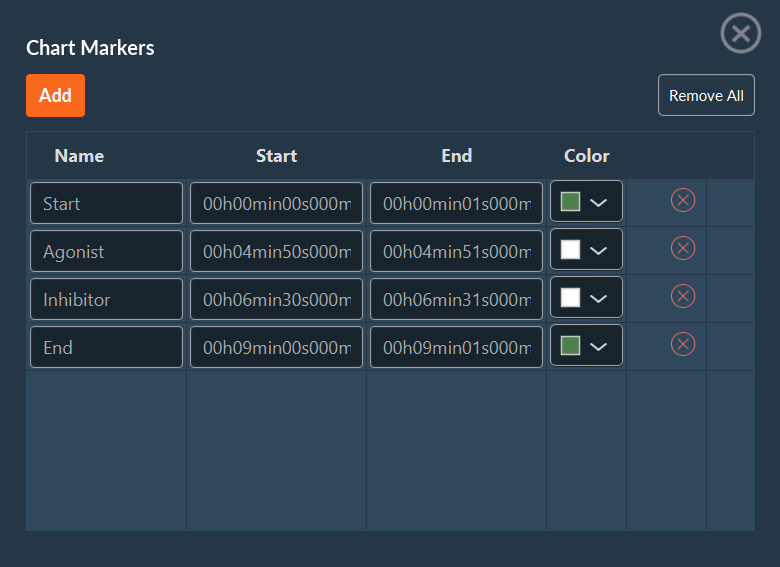Edit the Start name field
Screen dimensions: 780x567
click(x=107, y=203)
